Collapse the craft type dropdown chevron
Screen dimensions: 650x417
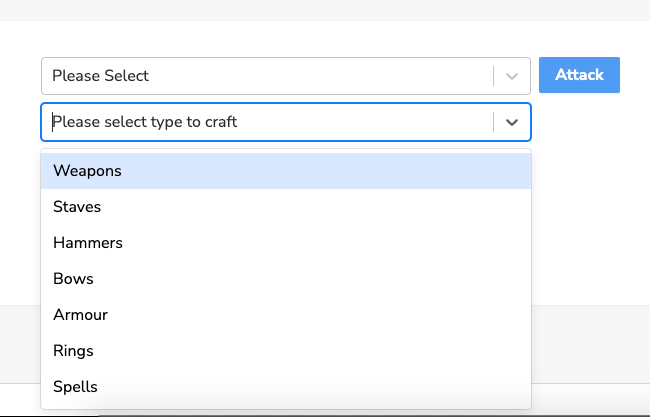point(512,122)
